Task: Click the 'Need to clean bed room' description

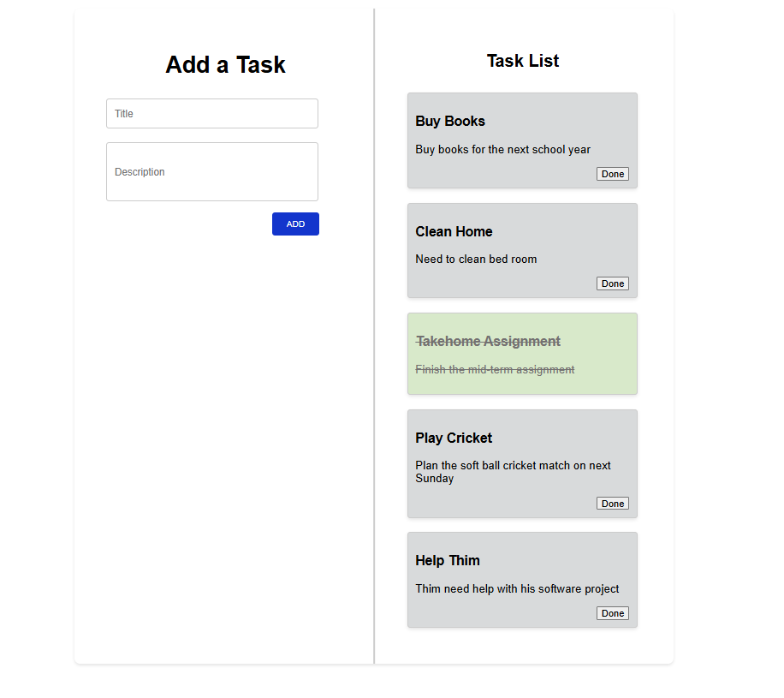Action: (476, 260)
